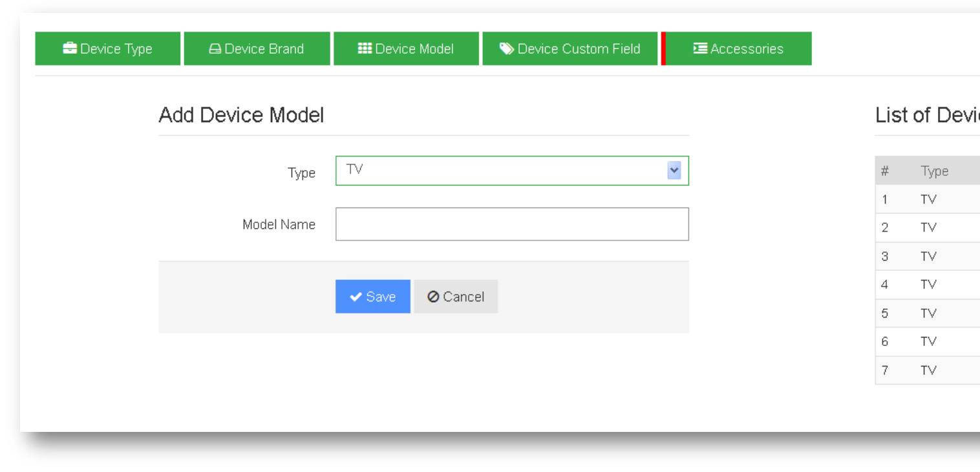Viewport: 980px width, 472px height.
Task: Click the drive icon on Device Brand
Action: click(215, 49)
